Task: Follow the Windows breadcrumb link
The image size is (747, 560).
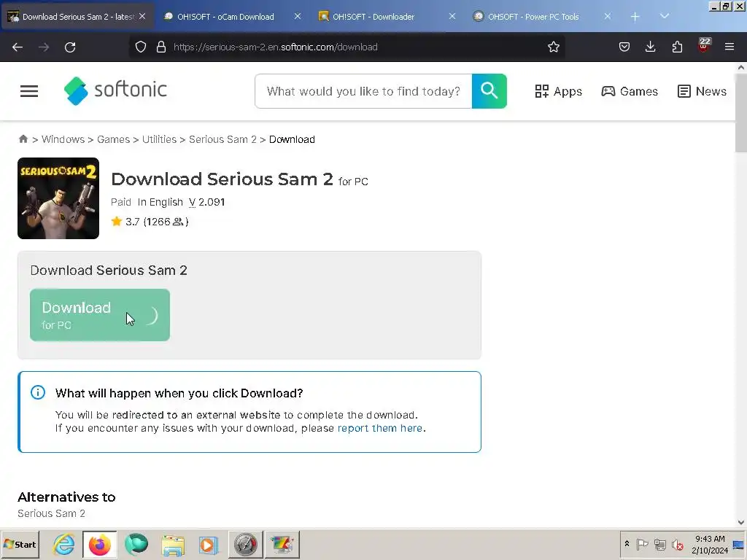Action: 63,139
